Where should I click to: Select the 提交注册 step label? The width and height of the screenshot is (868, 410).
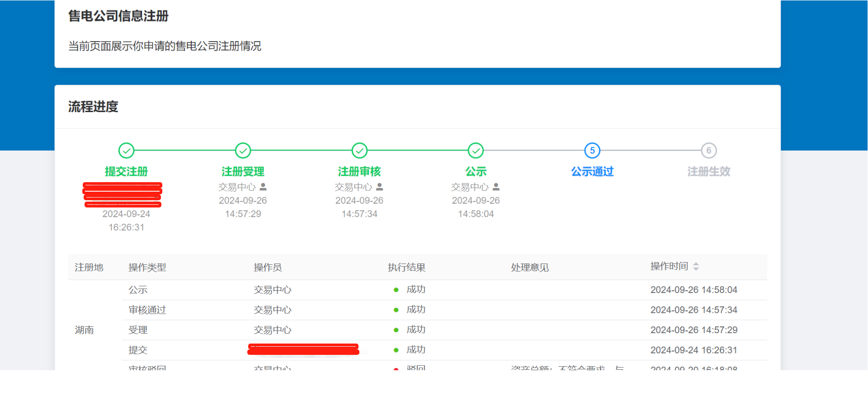tap(126, 172)
